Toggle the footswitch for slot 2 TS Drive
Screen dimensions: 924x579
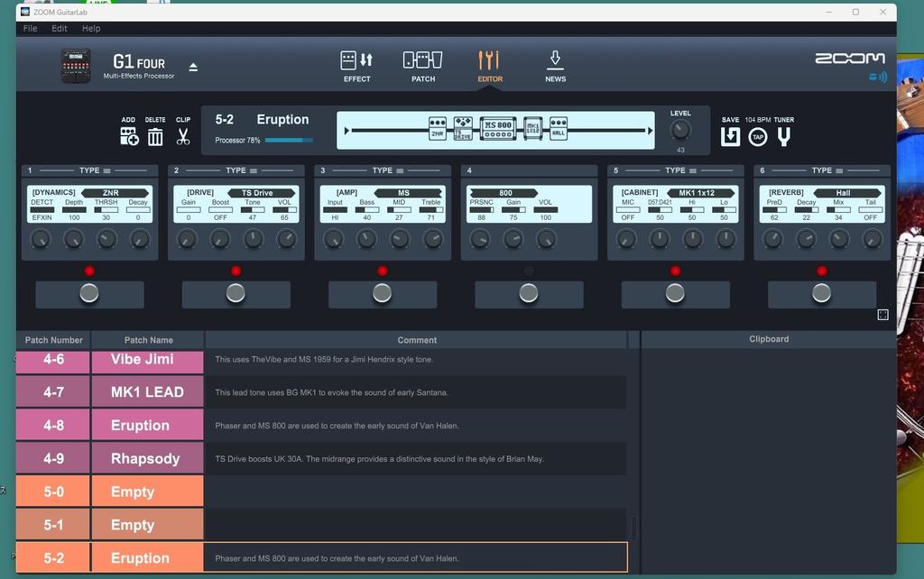[x=236, y=293]
